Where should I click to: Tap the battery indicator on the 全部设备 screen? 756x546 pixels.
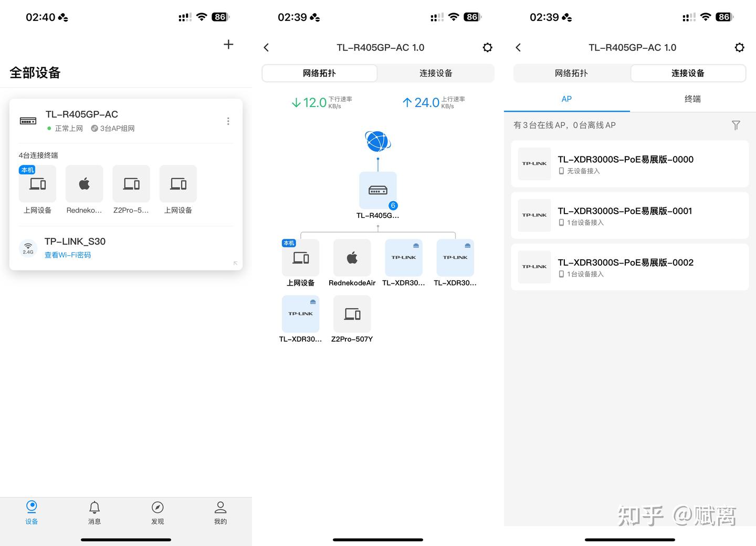[220, 17]
